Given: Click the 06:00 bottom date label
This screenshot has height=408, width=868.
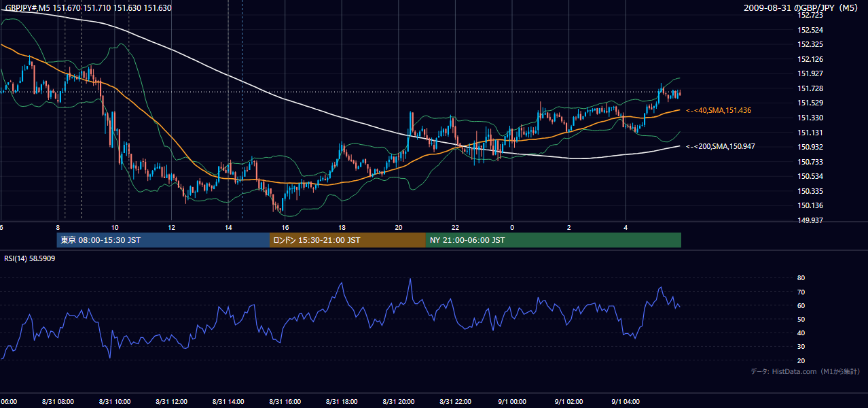Looking at the screenshot, I should click(9, 401).
